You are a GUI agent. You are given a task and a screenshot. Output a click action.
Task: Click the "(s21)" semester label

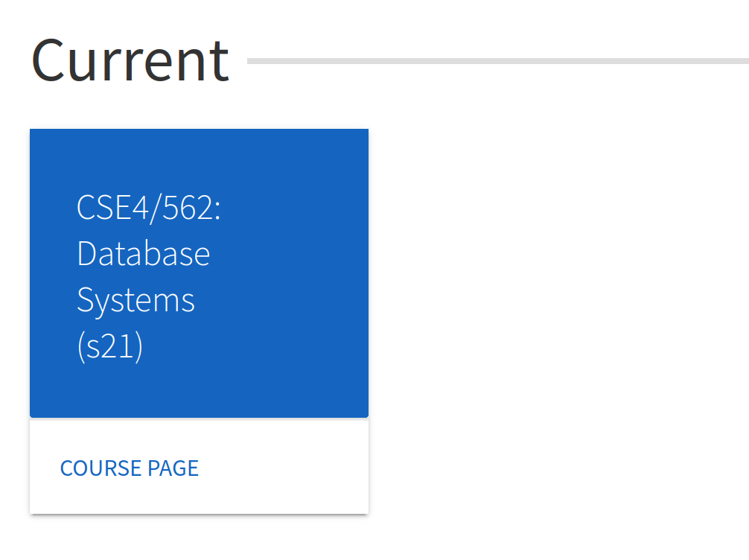pos(109,347)
